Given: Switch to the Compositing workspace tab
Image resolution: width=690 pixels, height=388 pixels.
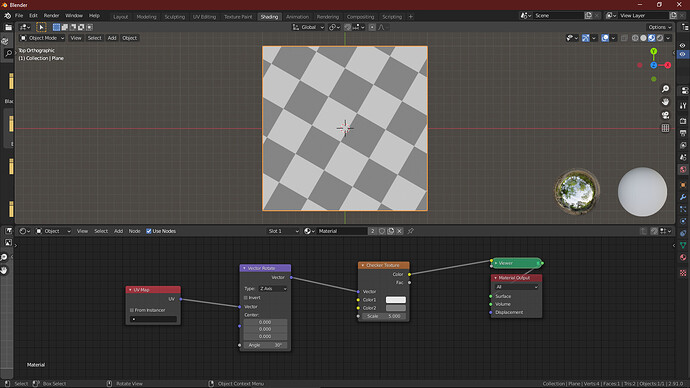Looking at the screenshot, I should point(360,17).
